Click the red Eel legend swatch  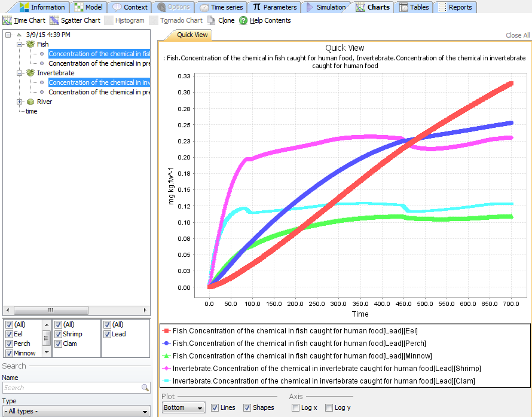(x=167, y=330)
